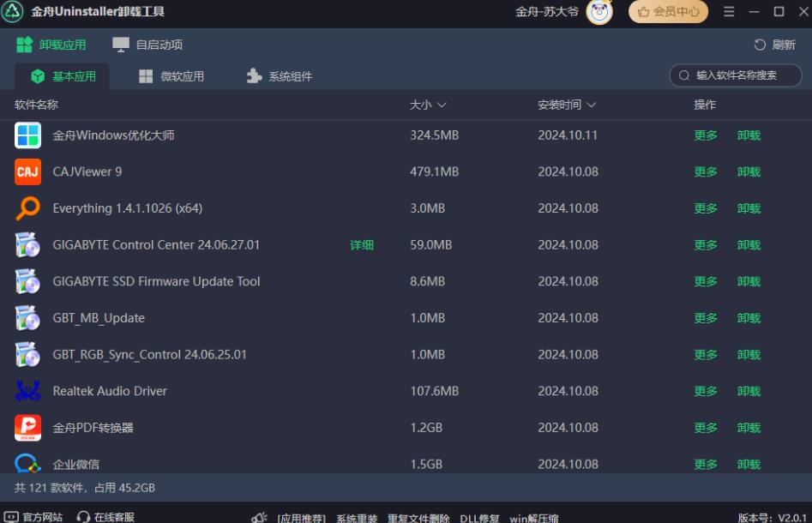This screenshot has width=812, height=523.
Task: Switch to the 卸载应用 section
Action: point(51,45)
